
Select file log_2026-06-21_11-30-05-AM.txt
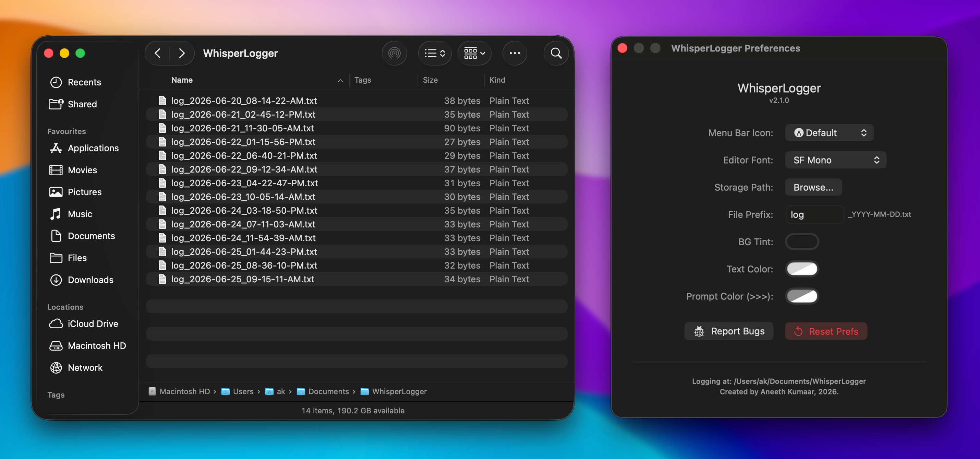click(357, 128)
